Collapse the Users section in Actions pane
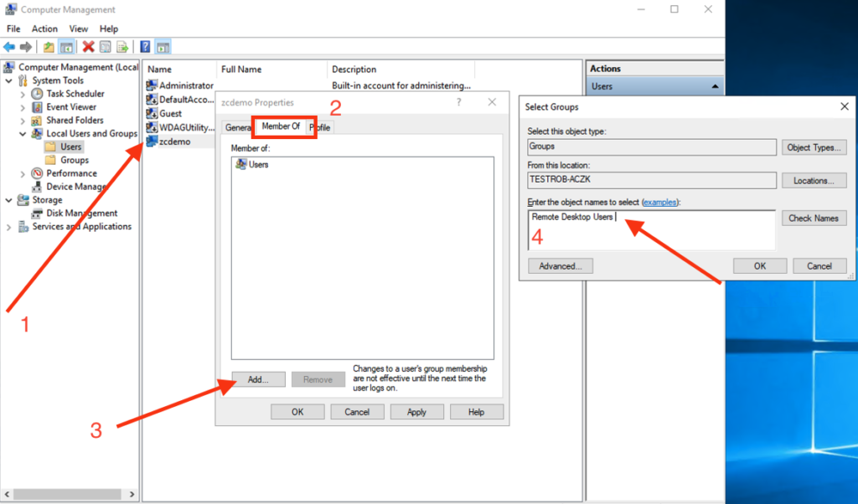This screenshot has width=858, height=504. 715,86
